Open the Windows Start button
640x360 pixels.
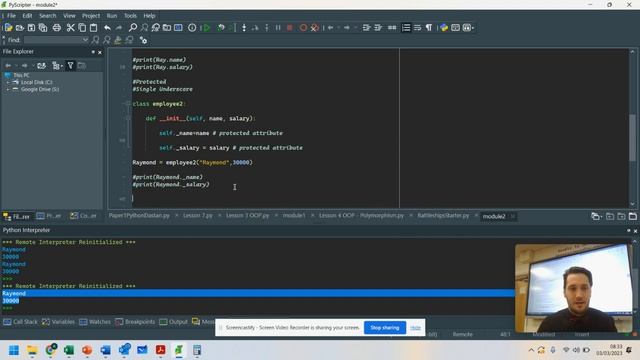tap(14, 350)
